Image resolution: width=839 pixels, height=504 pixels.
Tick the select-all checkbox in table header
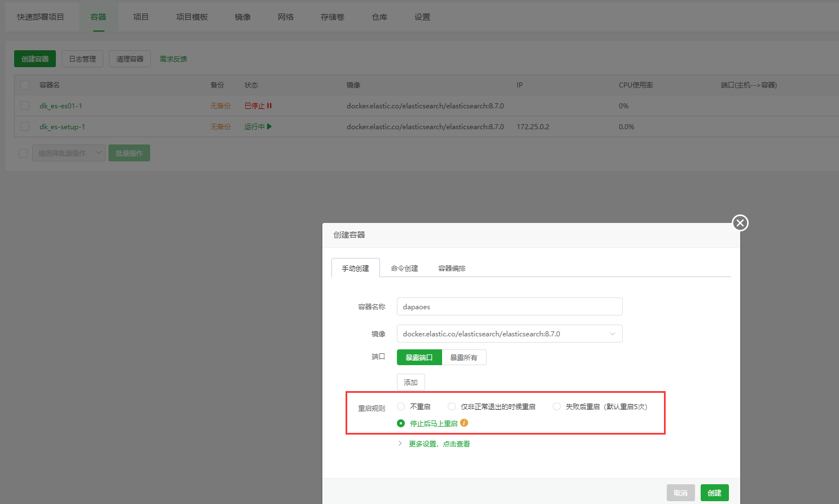point(25,85)
